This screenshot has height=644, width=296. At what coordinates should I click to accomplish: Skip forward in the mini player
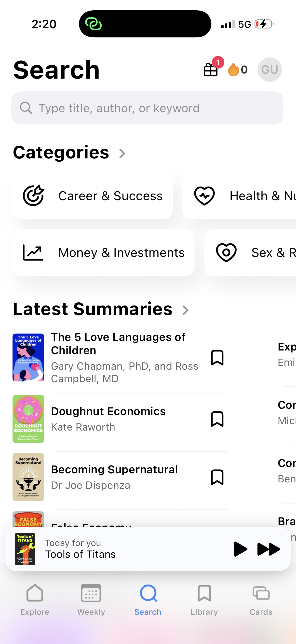(x=269, y=549)
